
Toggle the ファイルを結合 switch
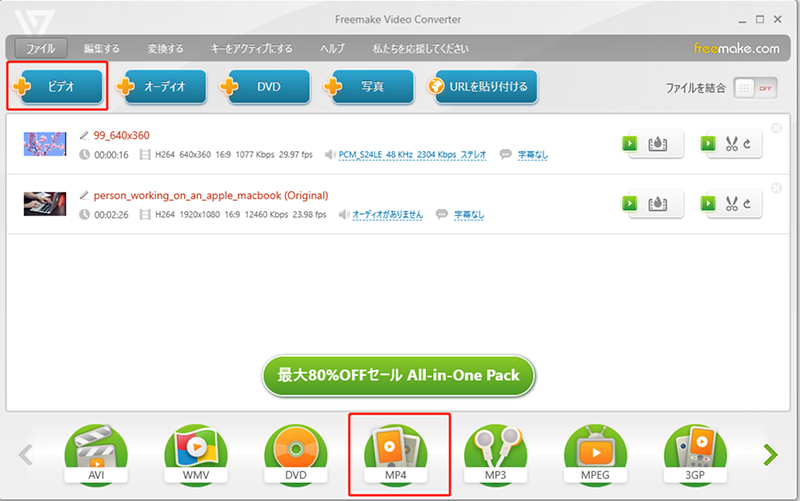756,88
